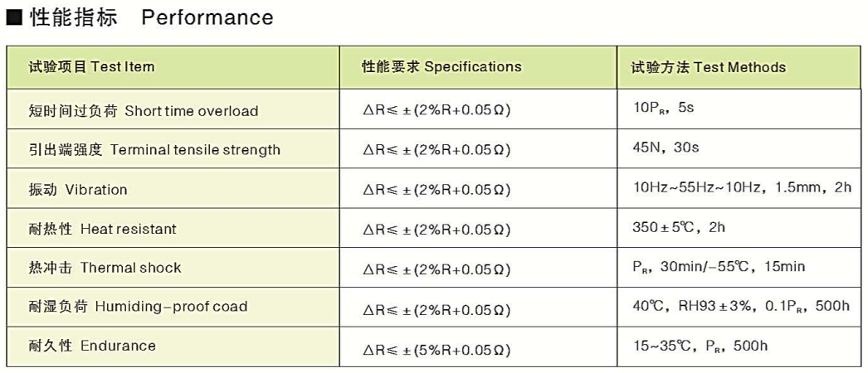Viewport: 868px width, 373px height.
Task: Click the 45N, 30s test method
Action: click(x=666, y=147)
